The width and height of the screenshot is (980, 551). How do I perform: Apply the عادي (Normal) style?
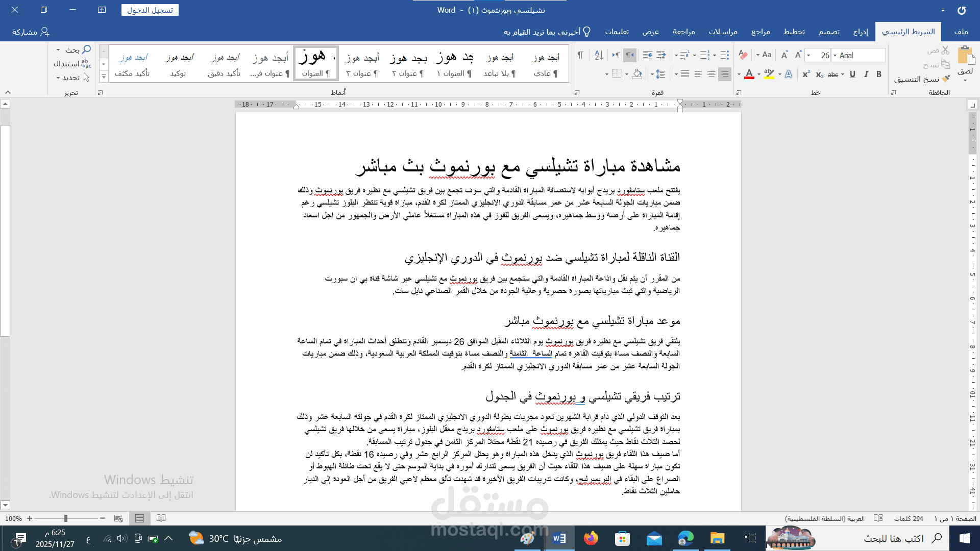click(x=546, y=64)
